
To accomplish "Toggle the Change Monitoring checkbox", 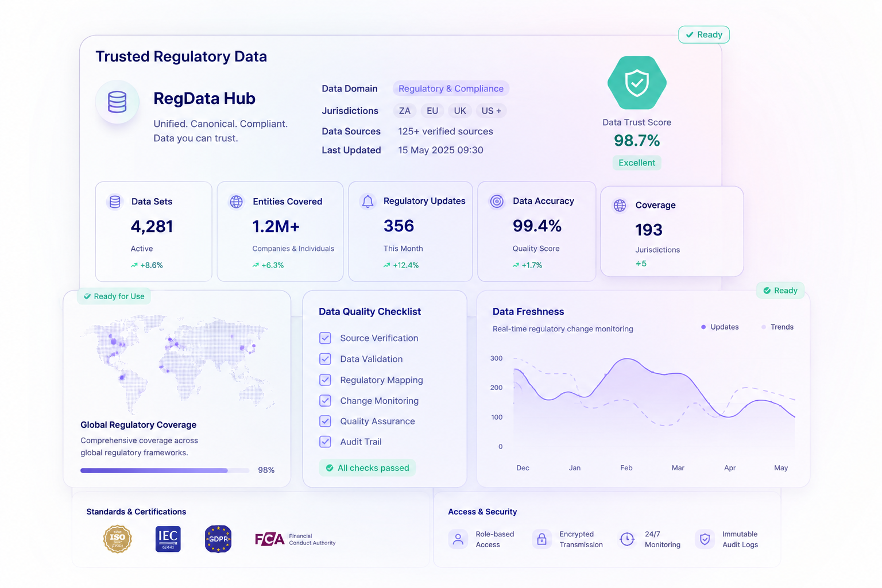I will 325,401.
